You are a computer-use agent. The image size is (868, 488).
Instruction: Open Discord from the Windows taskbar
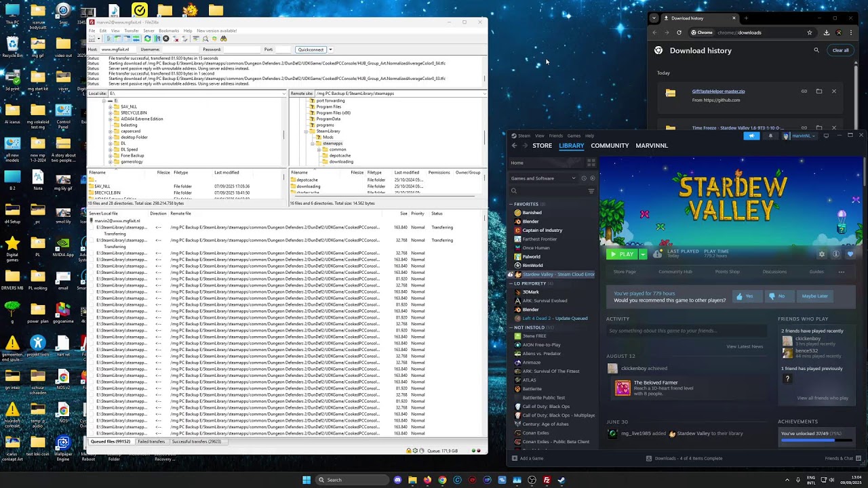pyautogui.click(x=397, y=480)
